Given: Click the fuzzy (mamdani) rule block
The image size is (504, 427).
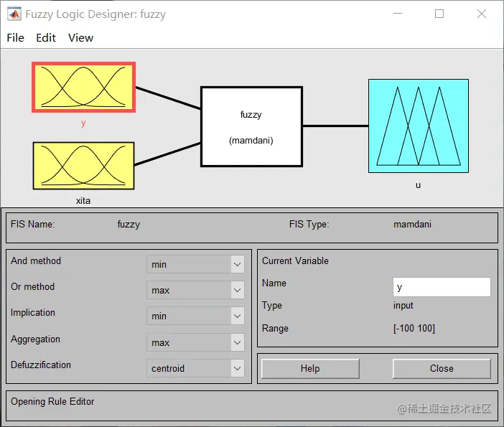Looking at the screenshot, I should (x=252, y=126).
